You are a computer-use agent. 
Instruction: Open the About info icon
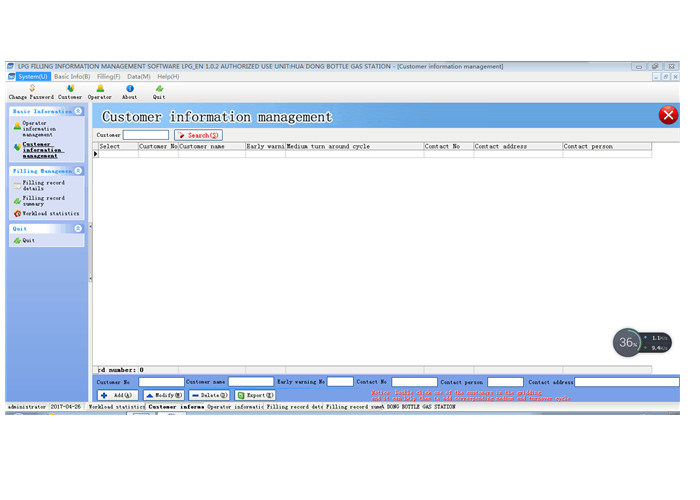point(130,89)
